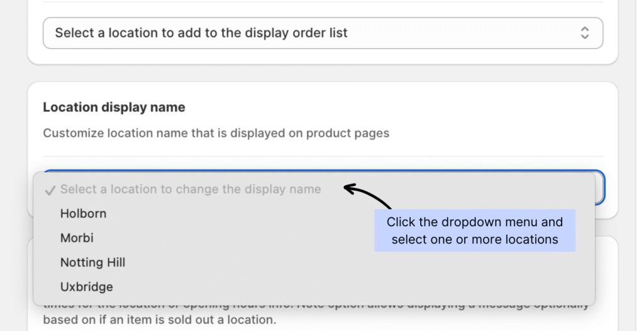This screenshot has width=644, height=331.
Task: Click the checkmark beside the placeholder option
Action: coord(50,190)
